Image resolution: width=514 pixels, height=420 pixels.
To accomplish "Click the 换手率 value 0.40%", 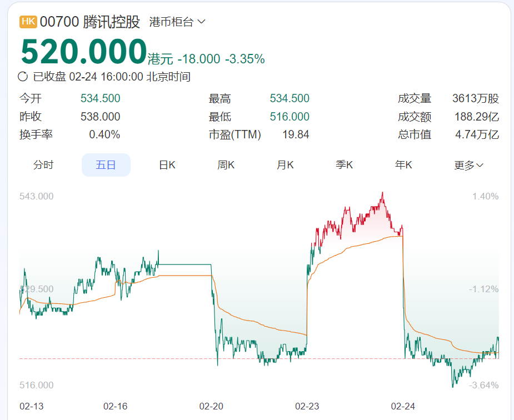I will tap(104, 134).
